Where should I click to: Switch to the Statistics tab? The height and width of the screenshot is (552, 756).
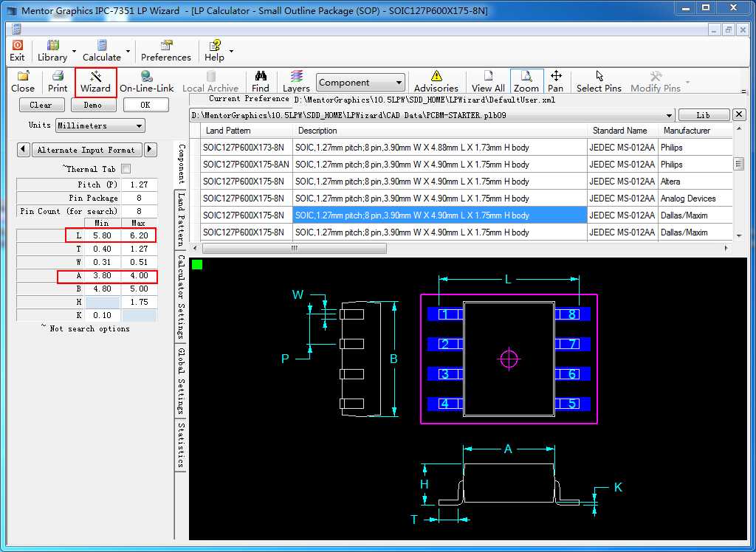click(181, 445)
